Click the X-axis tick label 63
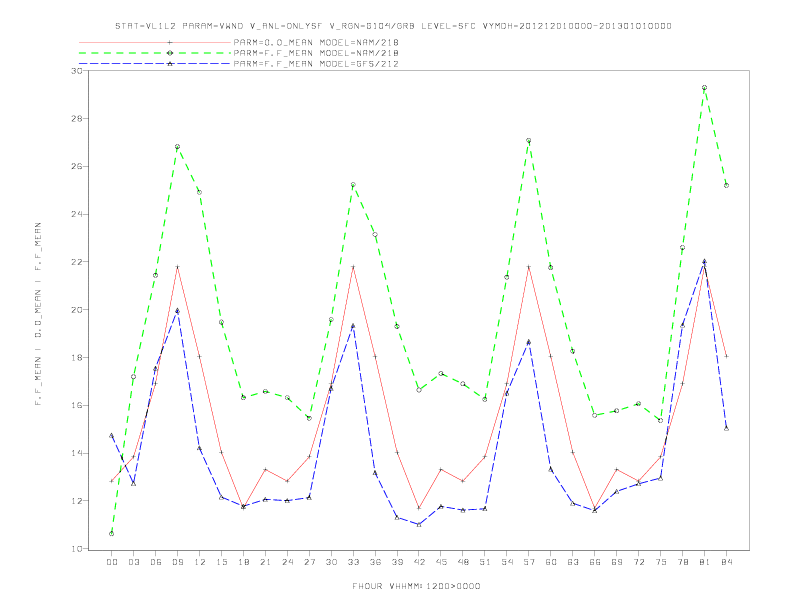 pos(573,562)
